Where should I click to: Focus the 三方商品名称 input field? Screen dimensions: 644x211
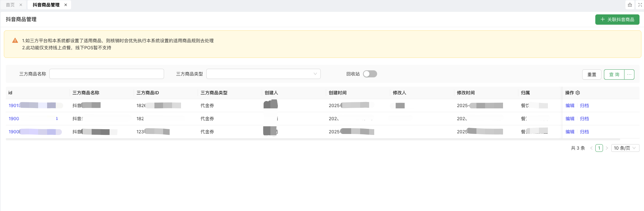(107, 74)
